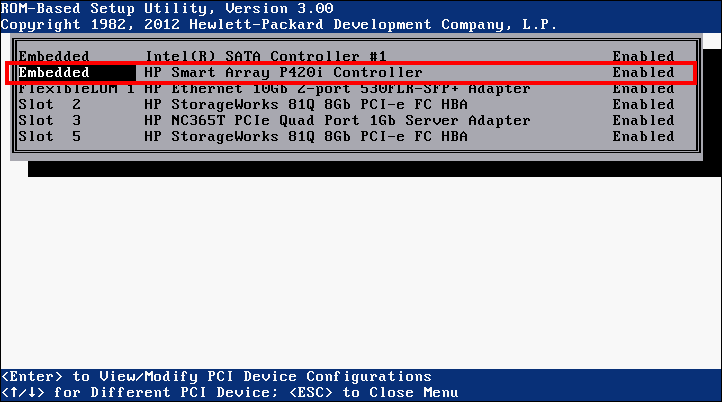
Task: Click the highlighted Embedded label
Action: (54, 72)
